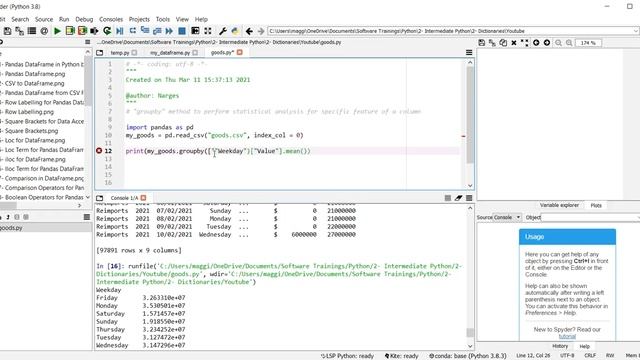Run the current cell and advance

(x=82, y=31)
